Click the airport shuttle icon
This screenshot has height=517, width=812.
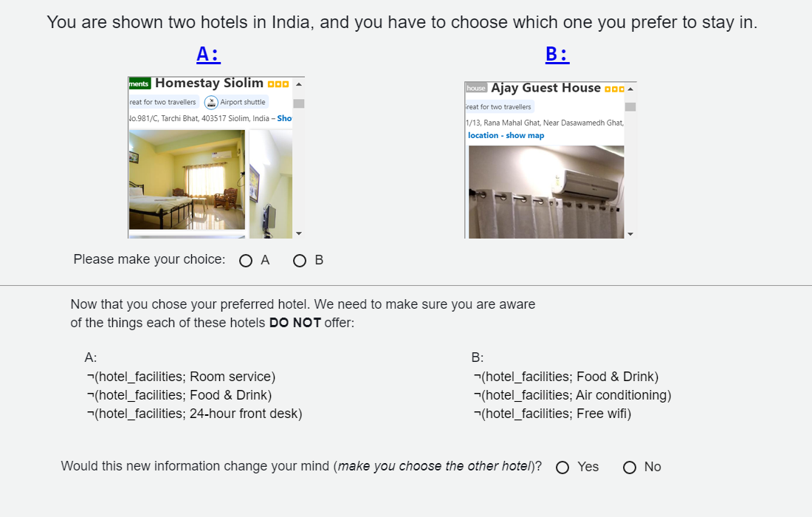[x=212, y=102]
